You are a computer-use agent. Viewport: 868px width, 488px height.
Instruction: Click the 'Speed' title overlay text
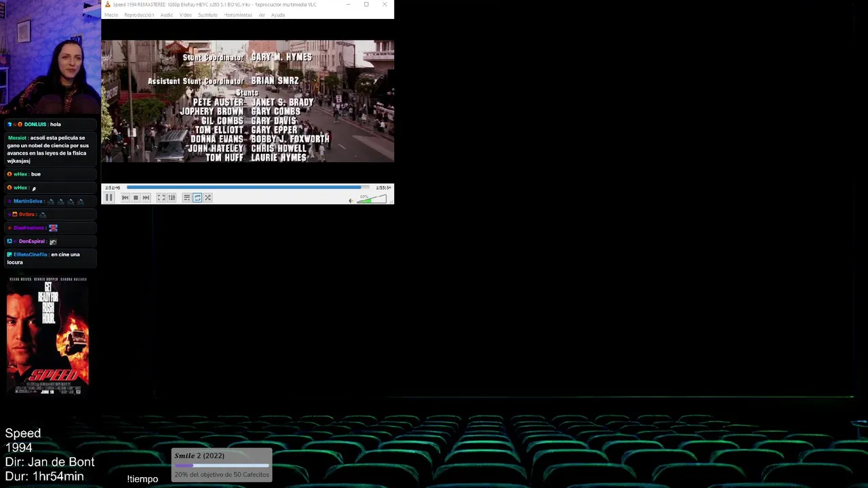tap(23, 433)
